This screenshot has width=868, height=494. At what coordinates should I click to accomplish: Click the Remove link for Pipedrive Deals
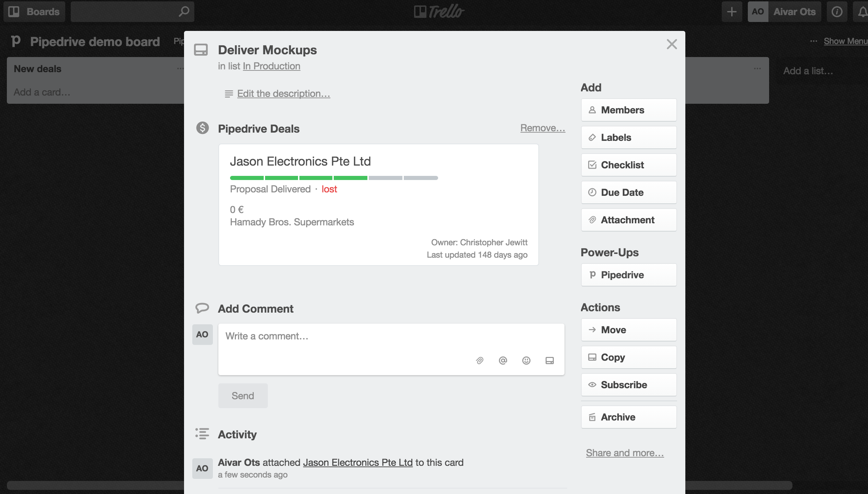pos(542,128)
